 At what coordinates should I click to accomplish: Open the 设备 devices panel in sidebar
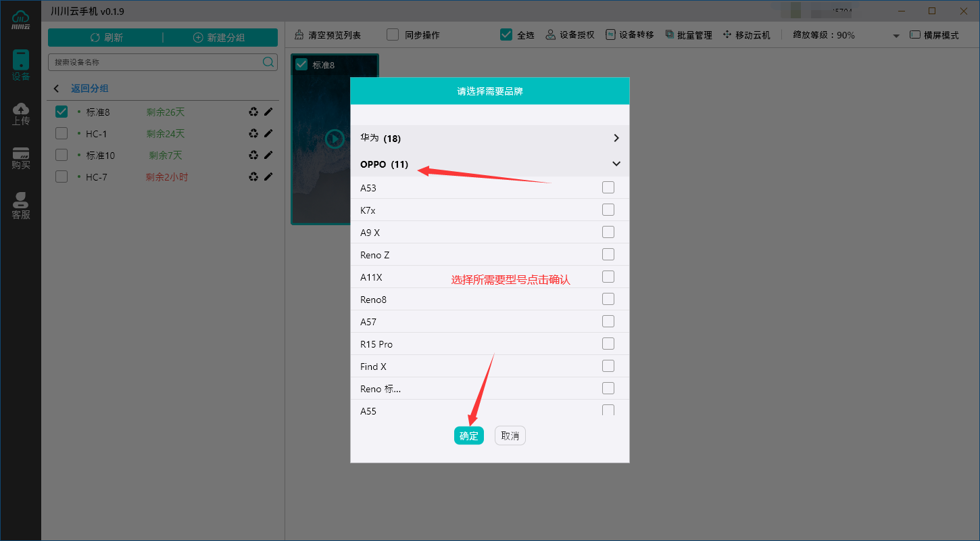(21, 64)
